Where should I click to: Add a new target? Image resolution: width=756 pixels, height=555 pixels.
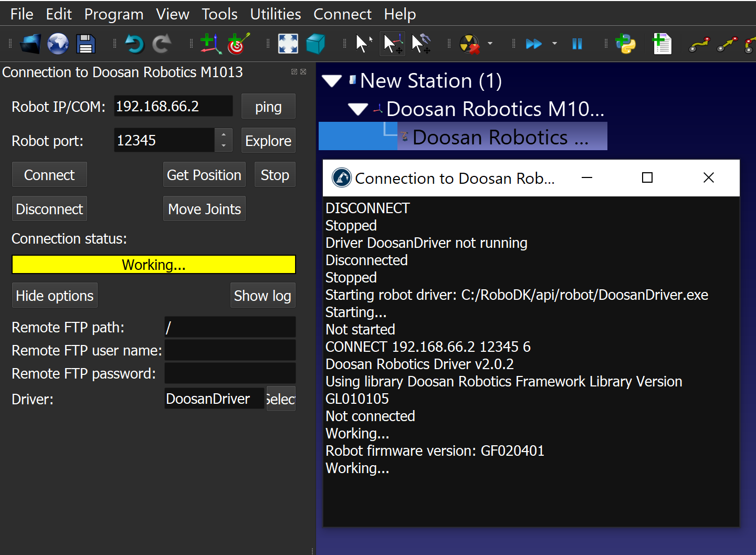[238, 44]
